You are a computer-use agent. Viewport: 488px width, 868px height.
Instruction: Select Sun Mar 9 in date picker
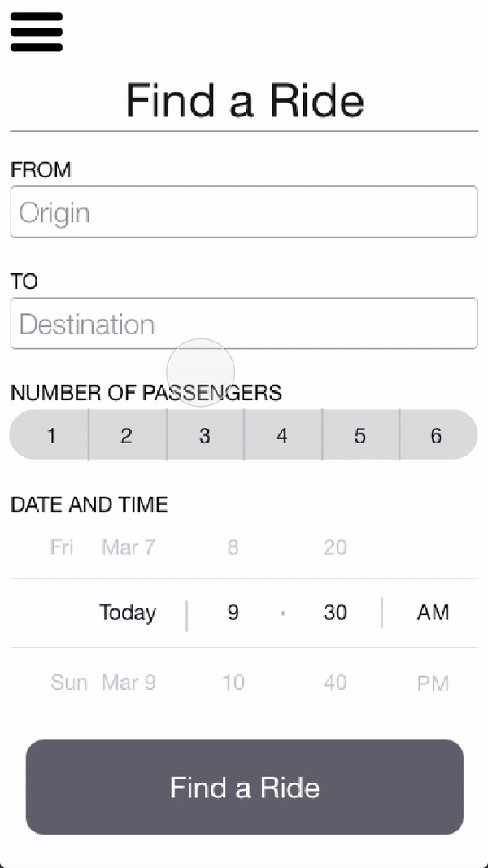[103, 682]
